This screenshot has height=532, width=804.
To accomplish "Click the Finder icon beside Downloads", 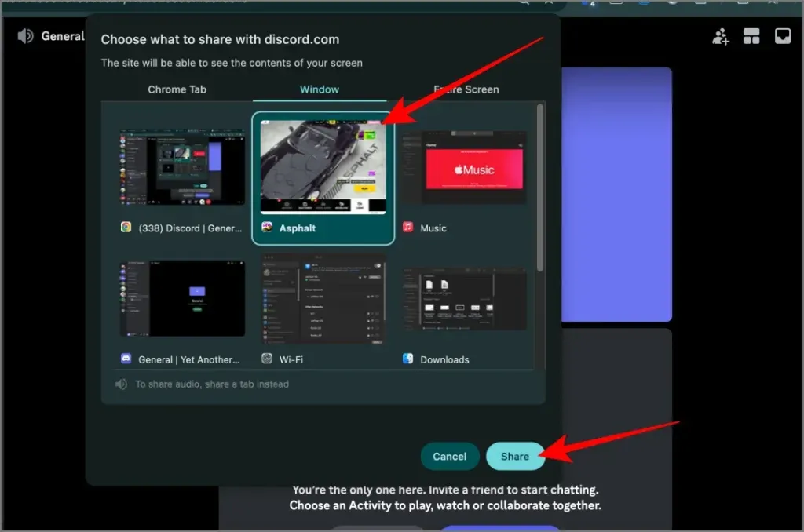I will click(407, 359).
